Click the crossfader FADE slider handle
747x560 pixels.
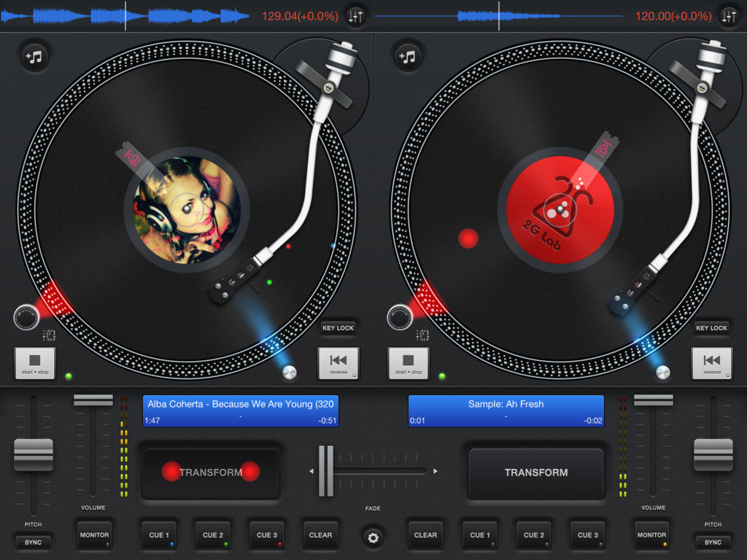[325, 471]
